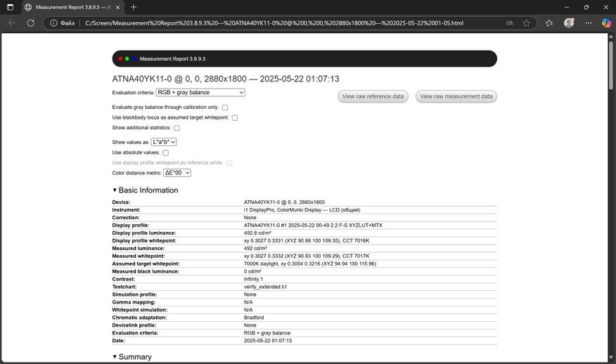Select the Display profile value text

point(313,226)
